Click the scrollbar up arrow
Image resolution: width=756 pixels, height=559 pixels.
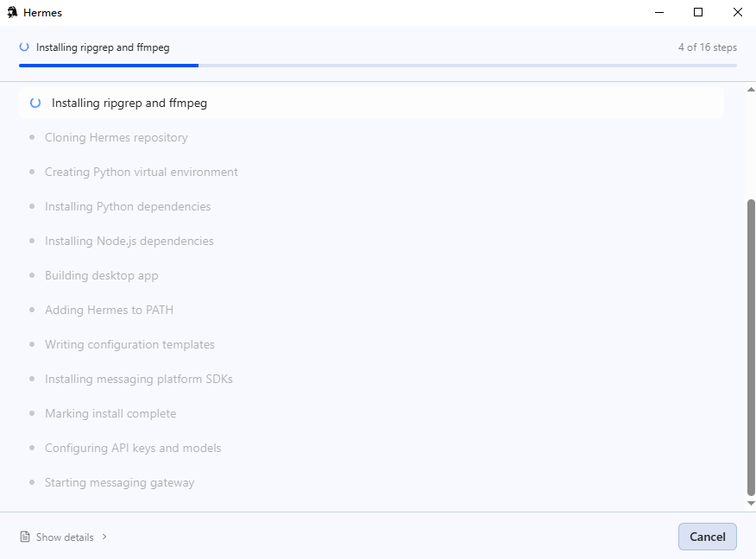coord(751,90)
